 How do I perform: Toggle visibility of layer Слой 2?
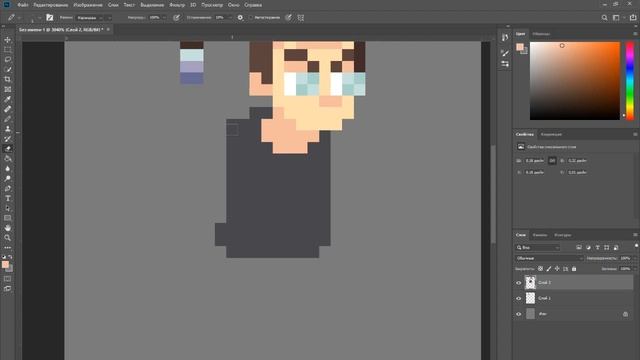pos(518,282)
